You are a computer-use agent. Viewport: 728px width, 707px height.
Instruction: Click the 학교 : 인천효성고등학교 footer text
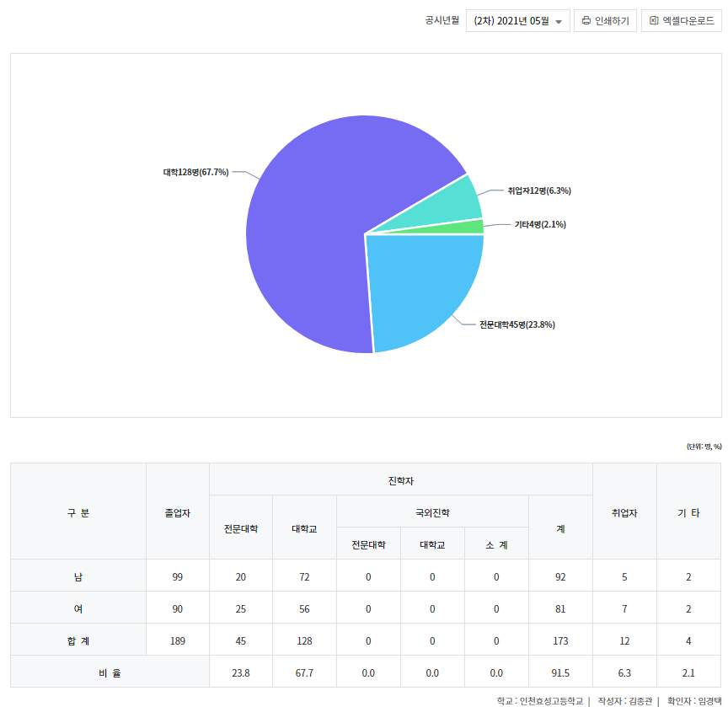(540, 700)
